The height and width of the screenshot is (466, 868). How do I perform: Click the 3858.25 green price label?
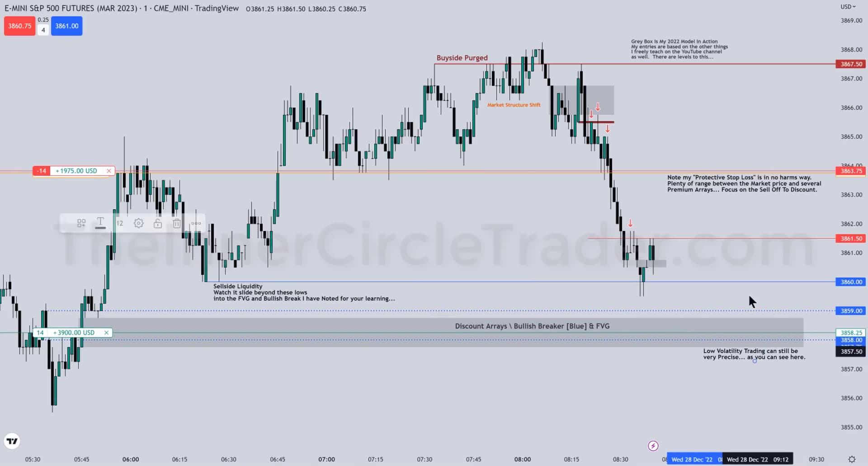tap(851, 333)
